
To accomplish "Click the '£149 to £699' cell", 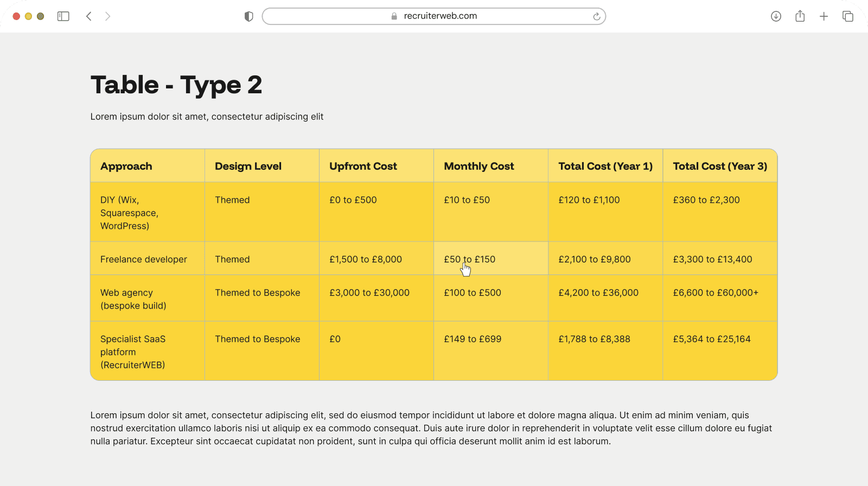I will coord(491,351).
